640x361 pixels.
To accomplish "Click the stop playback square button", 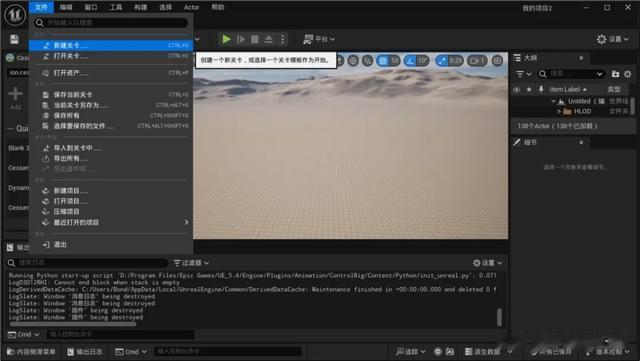I will tap(255, 39).
